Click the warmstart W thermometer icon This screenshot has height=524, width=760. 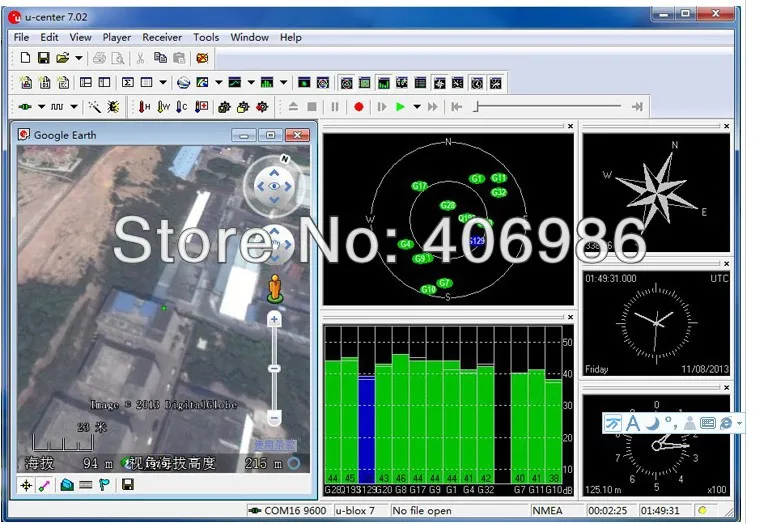[x=163, y=107]
